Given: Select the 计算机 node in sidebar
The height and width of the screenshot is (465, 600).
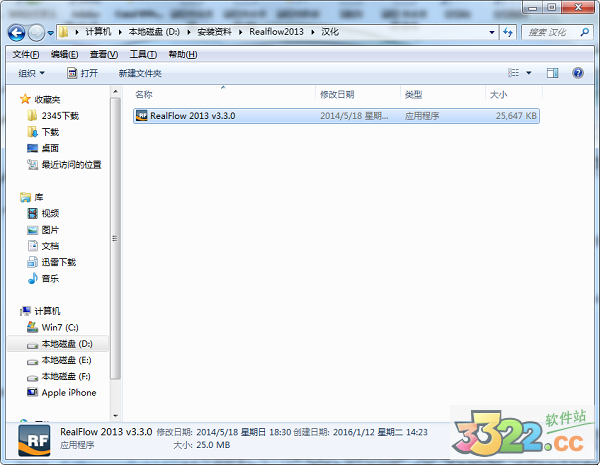Looking at the screenshot, I should [x=40, y=311].
